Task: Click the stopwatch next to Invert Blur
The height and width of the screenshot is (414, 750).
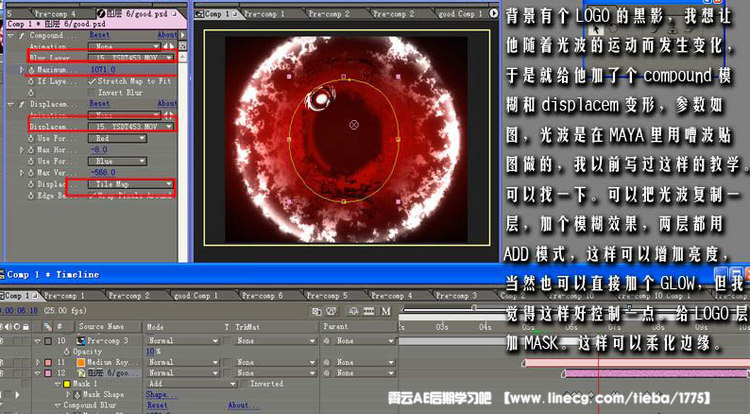Action: coord(31,93)
